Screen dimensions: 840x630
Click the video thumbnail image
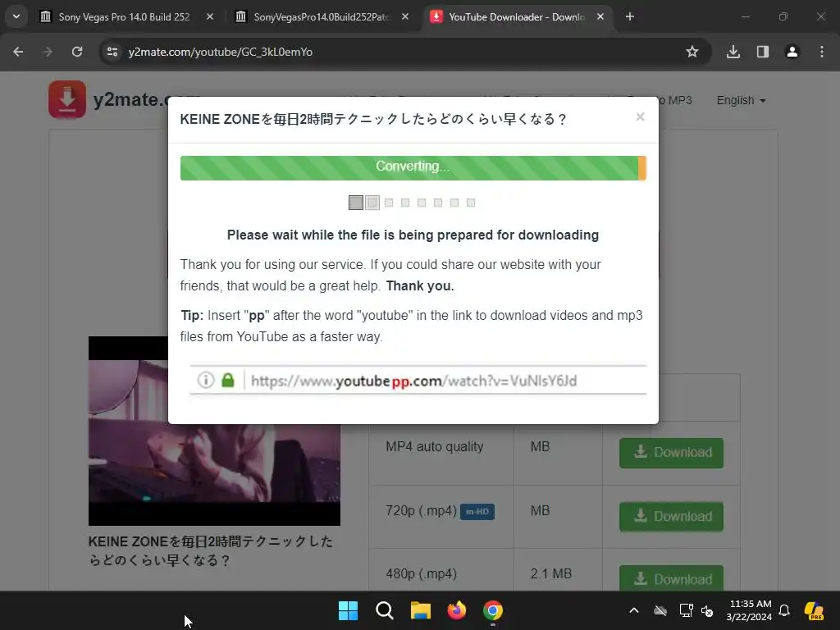[x=214, y=431]
